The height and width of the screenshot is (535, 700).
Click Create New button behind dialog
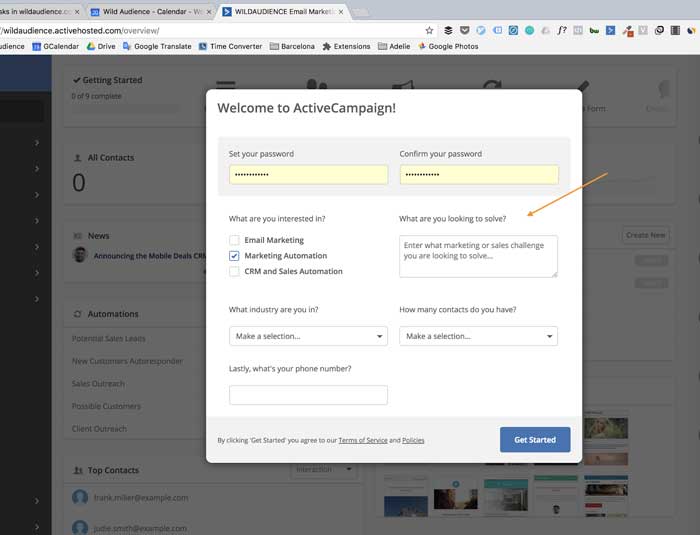click(x=646, y=235)
